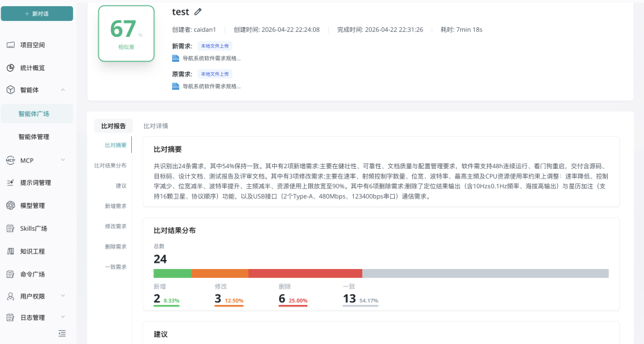Click the 提示词管理 icon
This screenshot has height=344, width=644.
pyautogui.click(x=10, y=183)
